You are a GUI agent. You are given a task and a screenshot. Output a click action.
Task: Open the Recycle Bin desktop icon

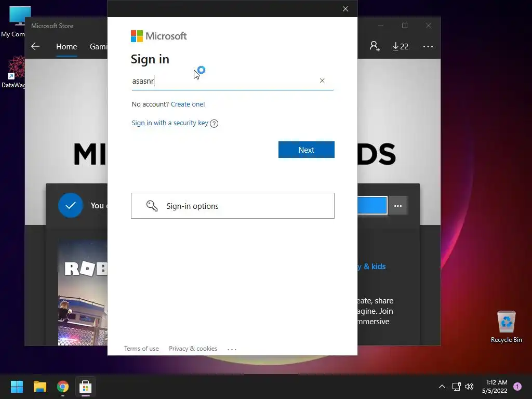[x=506, y=326]
